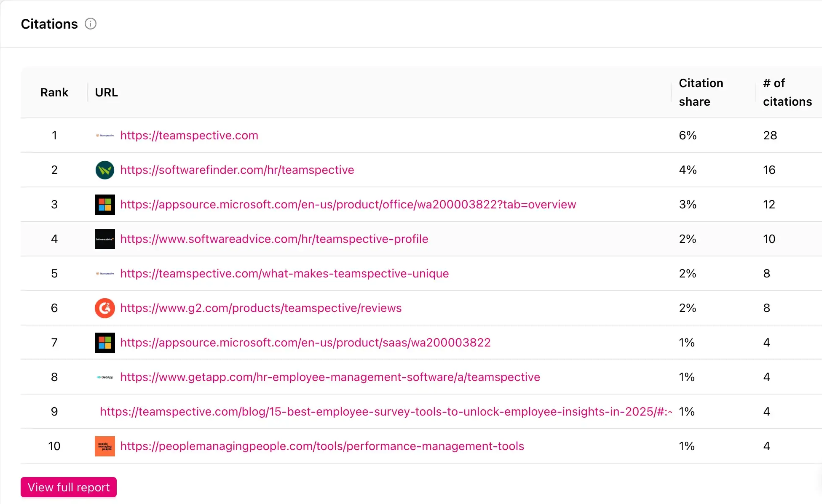
Task: Click the 10 citations count for softwareadvice
Action: tap(769, 239)
